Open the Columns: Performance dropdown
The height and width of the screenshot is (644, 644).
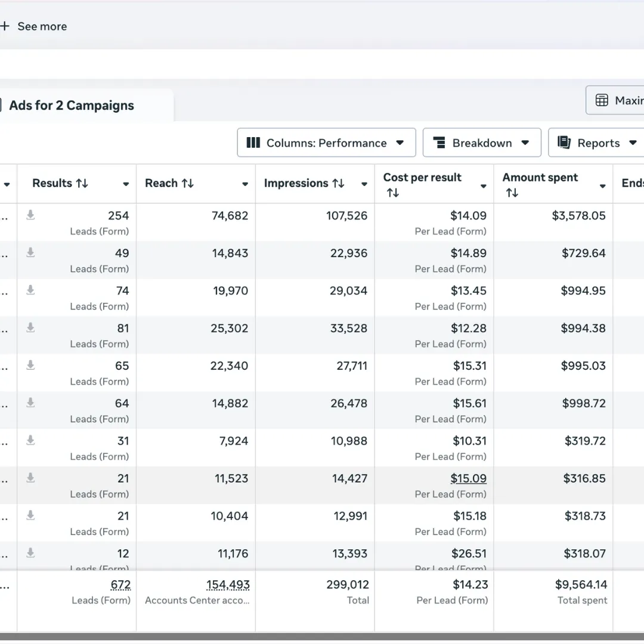click(326, 143)
